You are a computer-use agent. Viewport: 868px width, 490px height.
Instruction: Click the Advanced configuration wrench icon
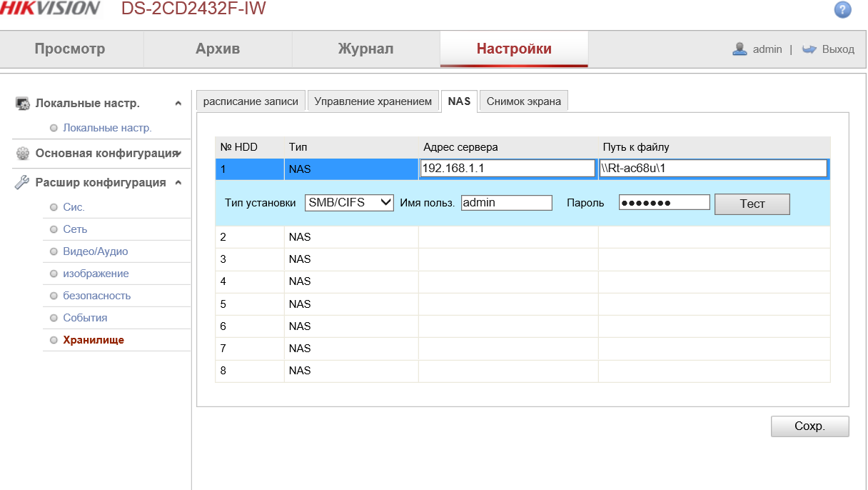point(22,182)
